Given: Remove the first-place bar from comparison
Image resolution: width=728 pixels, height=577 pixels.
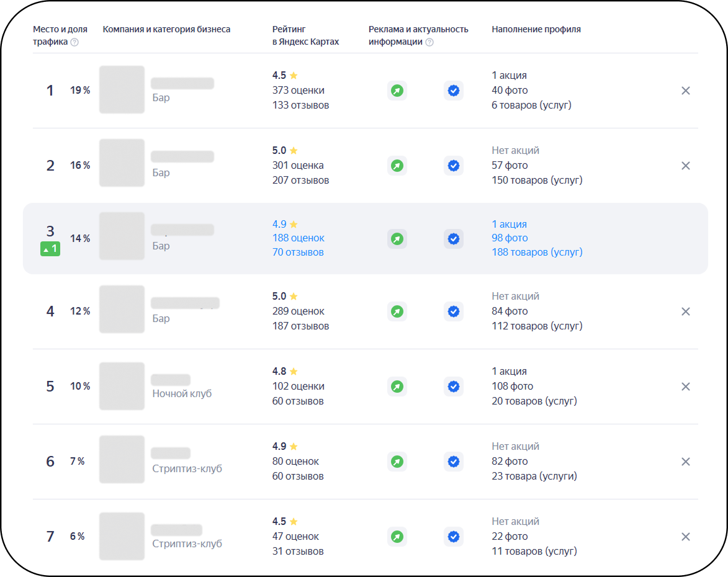Looking at the screenshot, I should pos(685,91).
